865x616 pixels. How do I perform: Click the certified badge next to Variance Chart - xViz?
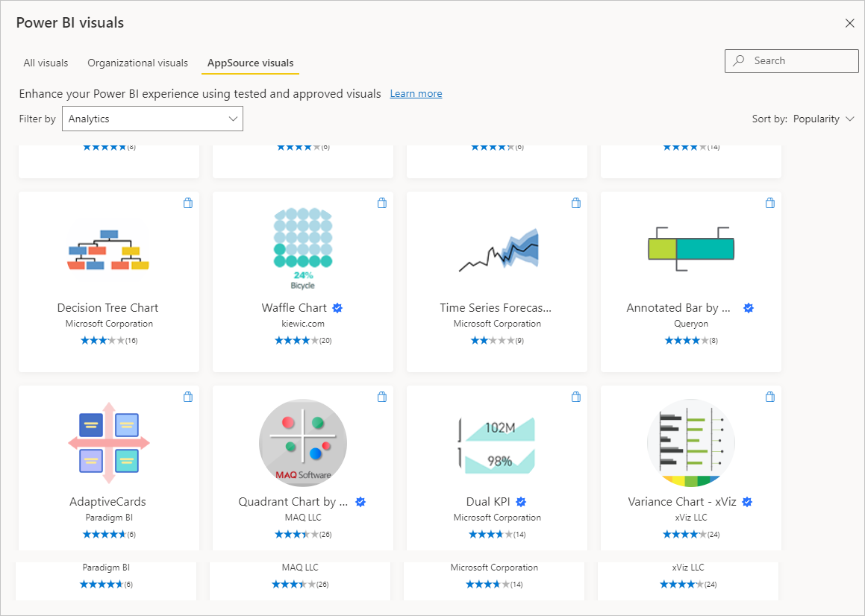(747, 501)
